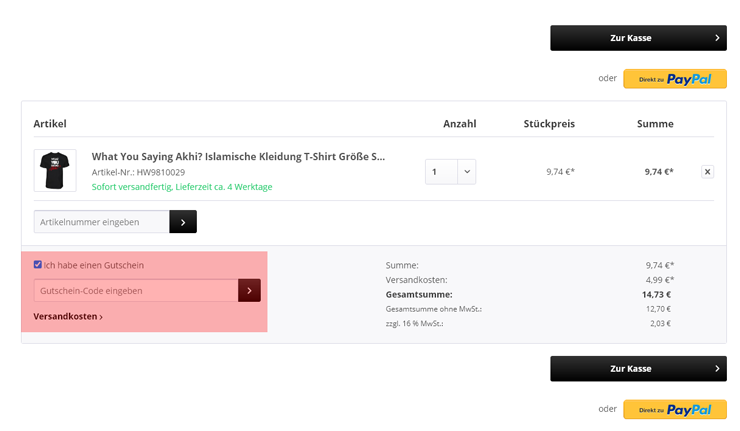The image size is (740, 431).
Task: Pay with top Direkt zu PayPal button
Action: pos(675,79)
